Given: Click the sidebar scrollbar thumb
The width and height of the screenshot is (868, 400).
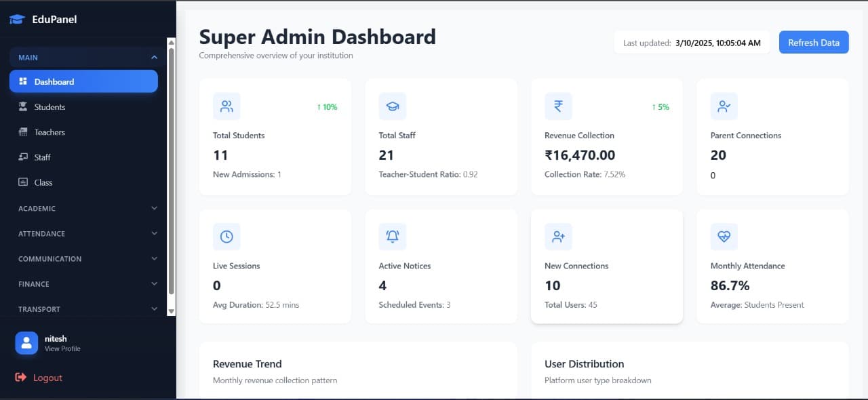Looking at the screenshot, I should pyautogui.click(x=171, y=170).
